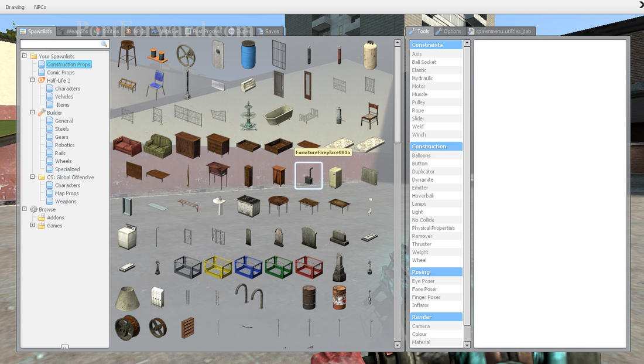Select the highlighted fireplace stove prop
Image resolution: width=644 pixels, height=364 pixels.
click(309, 176)
